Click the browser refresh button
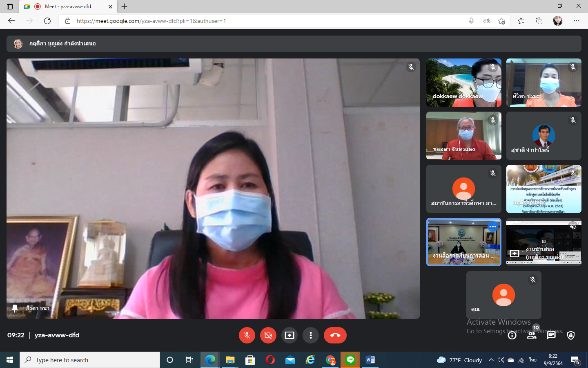The height and width of the screenshot is (368, 588). pos(47,21)
